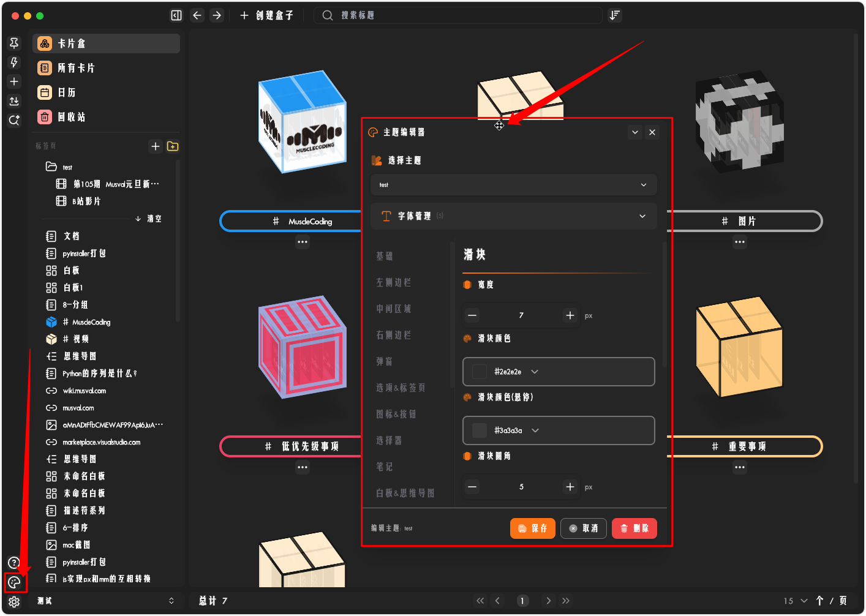Click the lightning bolt quick action icon
Viewport: 866px width, 616px height.
coord(14,62)
